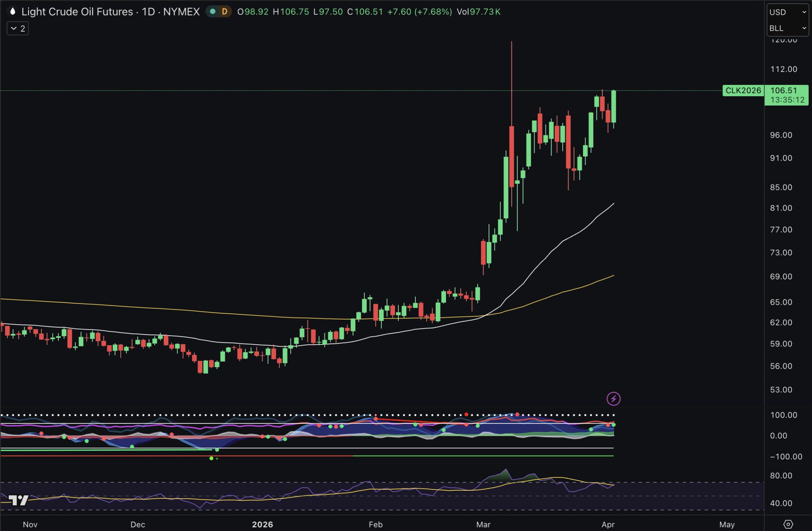812x531 pixels.
Task: Click the green dot at indicator's right edge
Action: (x=613, y=425)
